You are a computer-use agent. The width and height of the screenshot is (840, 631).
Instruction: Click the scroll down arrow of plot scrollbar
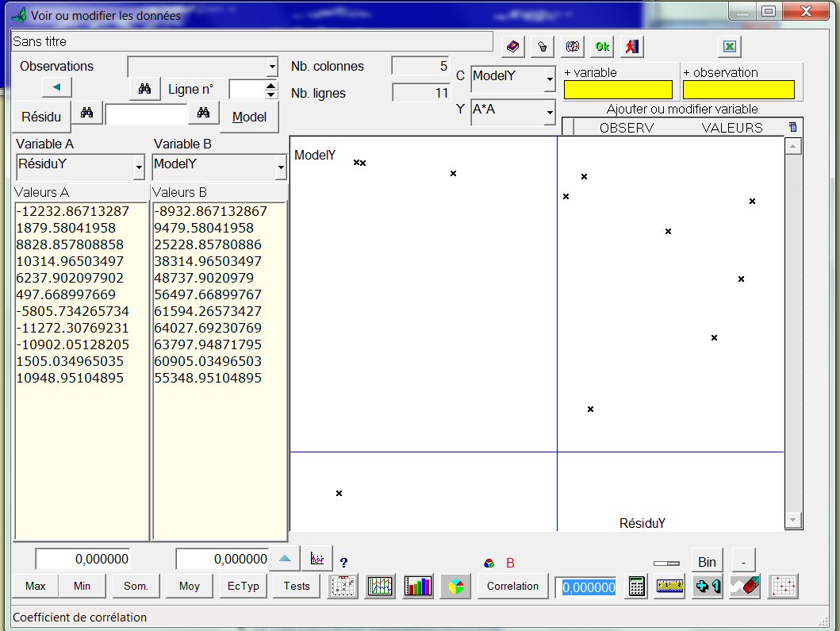click(792, 520)
